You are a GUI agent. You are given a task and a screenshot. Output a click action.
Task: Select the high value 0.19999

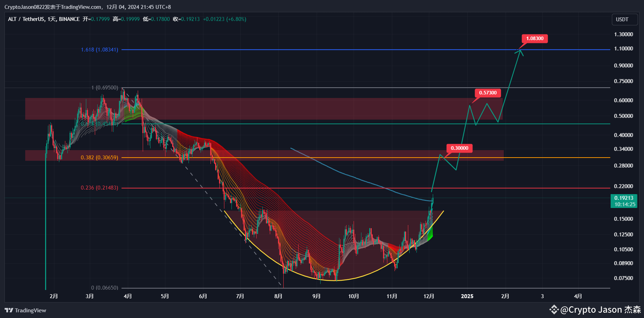[x=130, y=19]
